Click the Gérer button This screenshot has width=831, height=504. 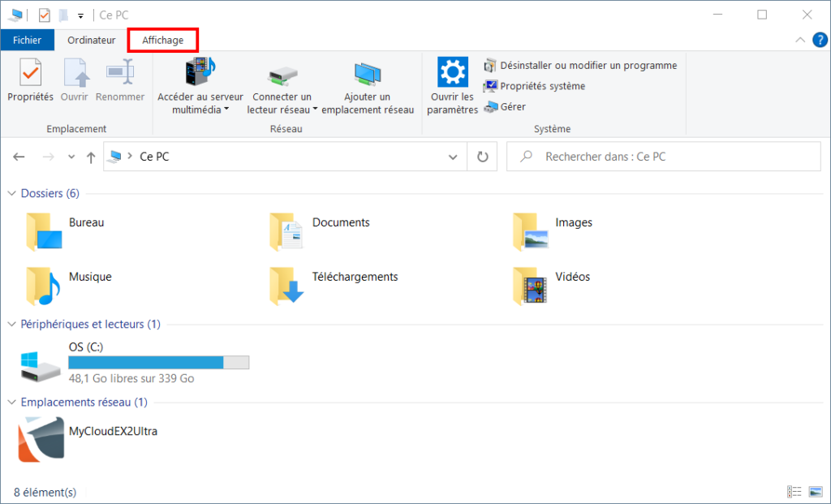(505, 106)
